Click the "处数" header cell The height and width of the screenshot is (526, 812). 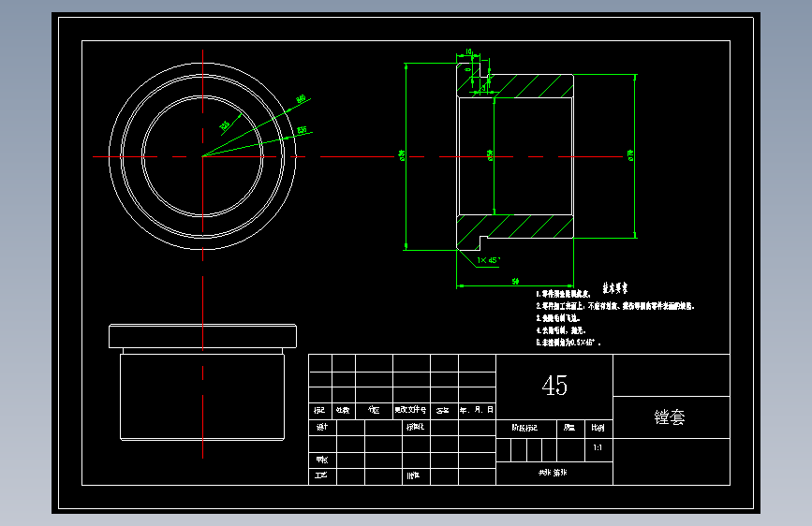point(343,410)
